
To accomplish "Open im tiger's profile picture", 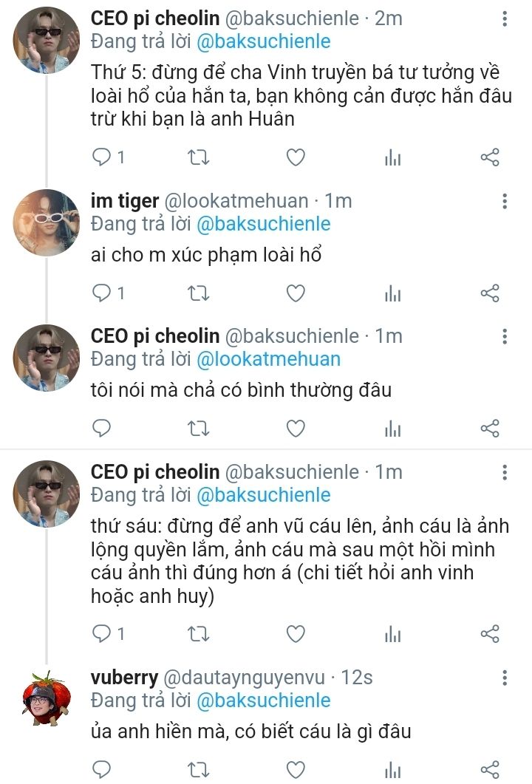I will point(47,222).
